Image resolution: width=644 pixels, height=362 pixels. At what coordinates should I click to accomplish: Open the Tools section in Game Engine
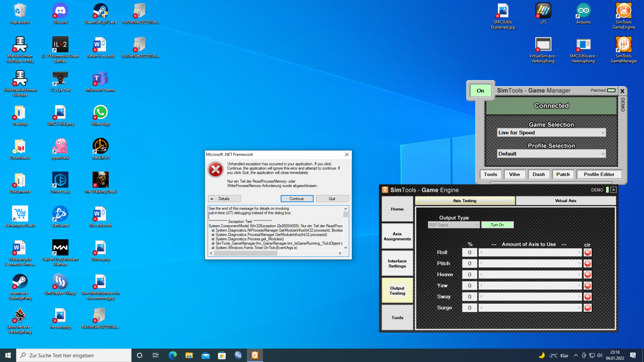point(397,318)
